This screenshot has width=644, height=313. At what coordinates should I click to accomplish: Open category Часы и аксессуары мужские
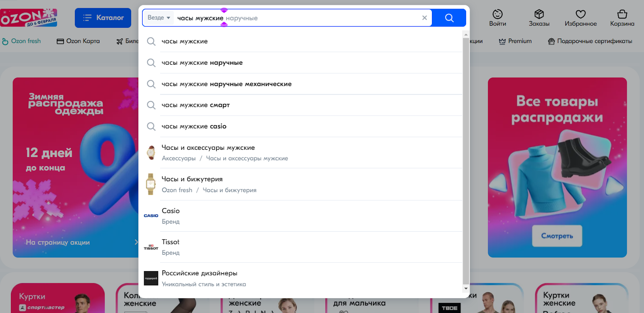(x=208, y=148)
